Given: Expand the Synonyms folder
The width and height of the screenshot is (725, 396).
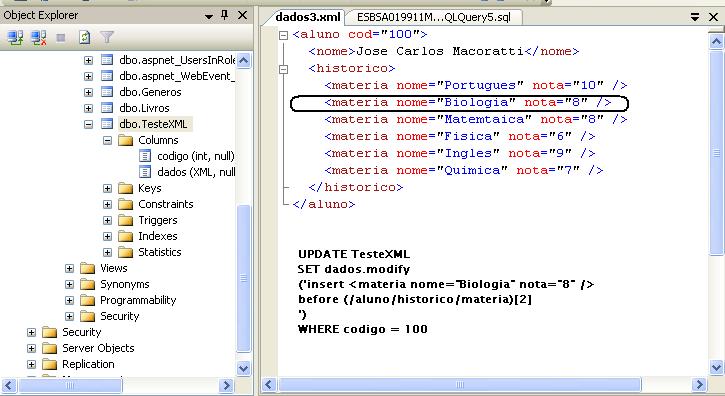Looking at the screenshot, I should pos(69,284).
